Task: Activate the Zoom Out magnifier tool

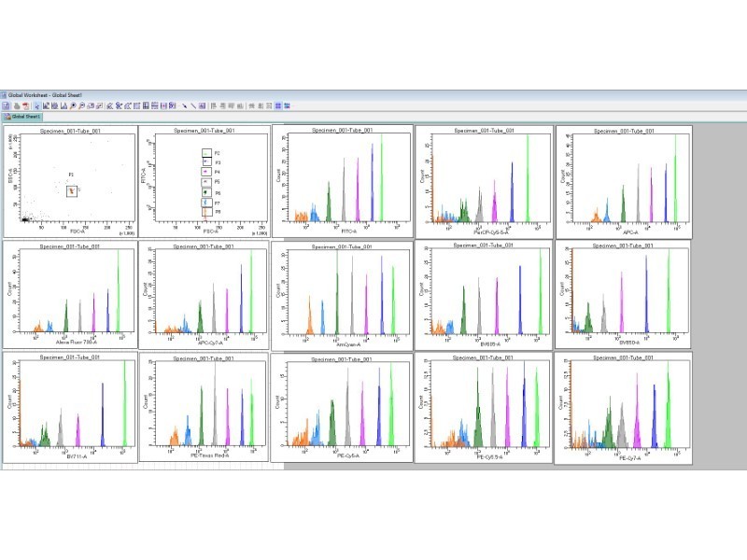Action: (81, 105)
